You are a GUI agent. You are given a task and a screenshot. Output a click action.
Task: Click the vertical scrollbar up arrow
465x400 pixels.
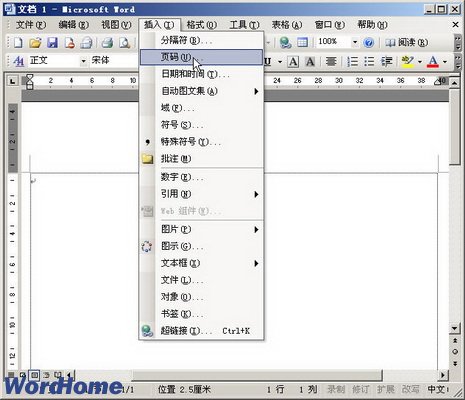(455, 82)
